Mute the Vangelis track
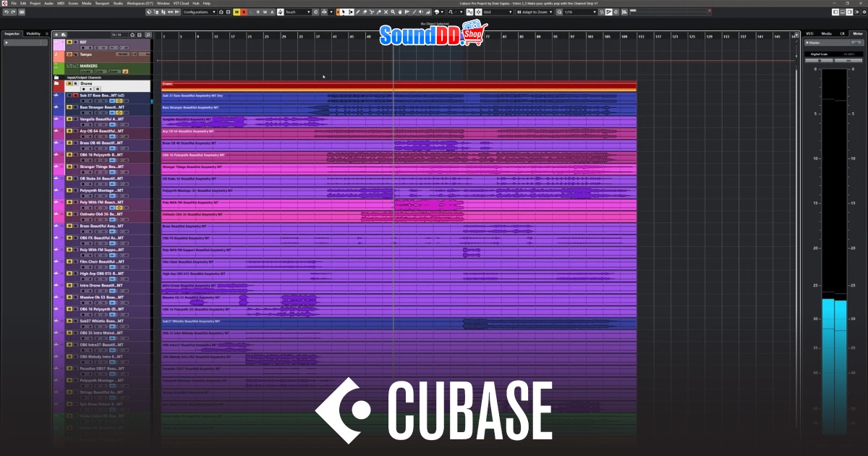Screen dimensions: 868x456 [x=69, y=119]
